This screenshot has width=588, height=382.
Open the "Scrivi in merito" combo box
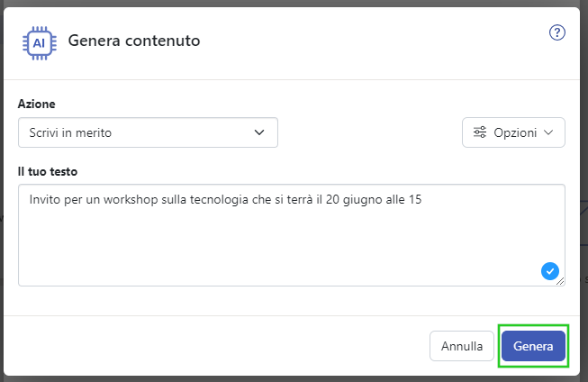pos(148,132)
